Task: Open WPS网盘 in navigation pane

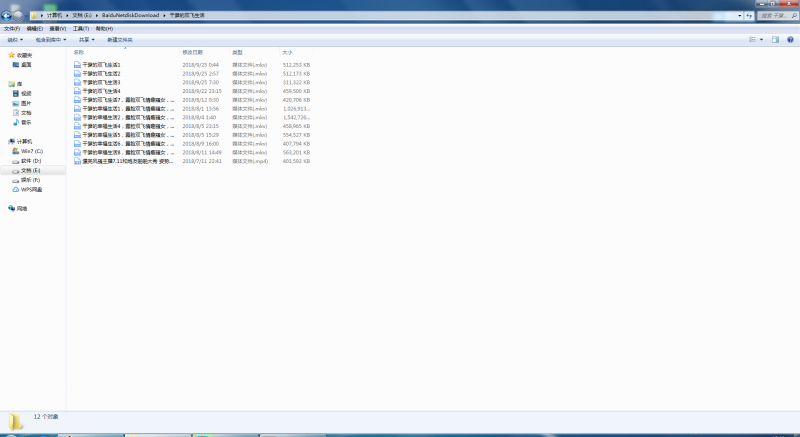Action: [x=31, y=189]
